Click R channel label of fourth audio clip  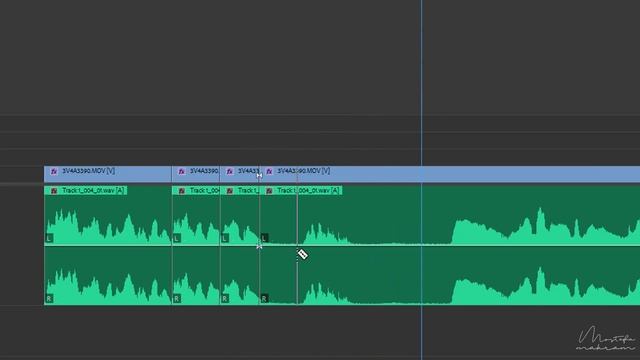pyautogui.click(x=264, y=299)
